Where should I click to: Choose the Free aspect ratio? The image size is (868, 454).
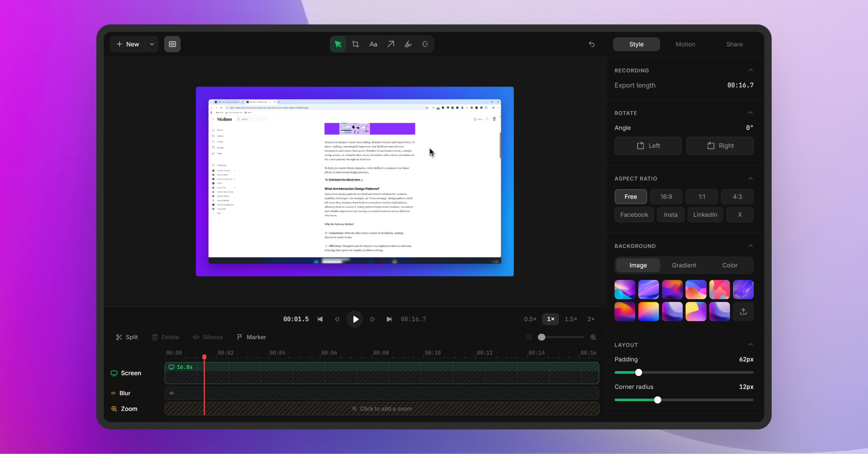click(x=631, y=197)
